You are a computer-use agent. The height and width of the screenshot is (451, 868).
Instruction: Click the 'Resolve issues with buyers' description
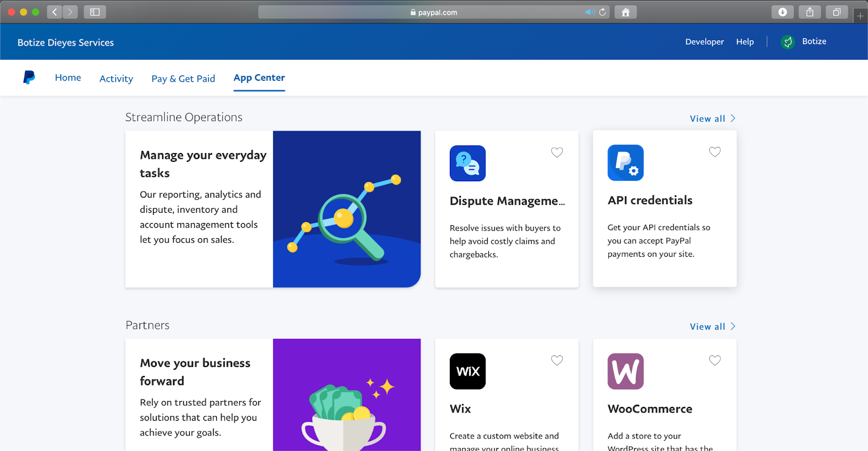tap(505, 241)
